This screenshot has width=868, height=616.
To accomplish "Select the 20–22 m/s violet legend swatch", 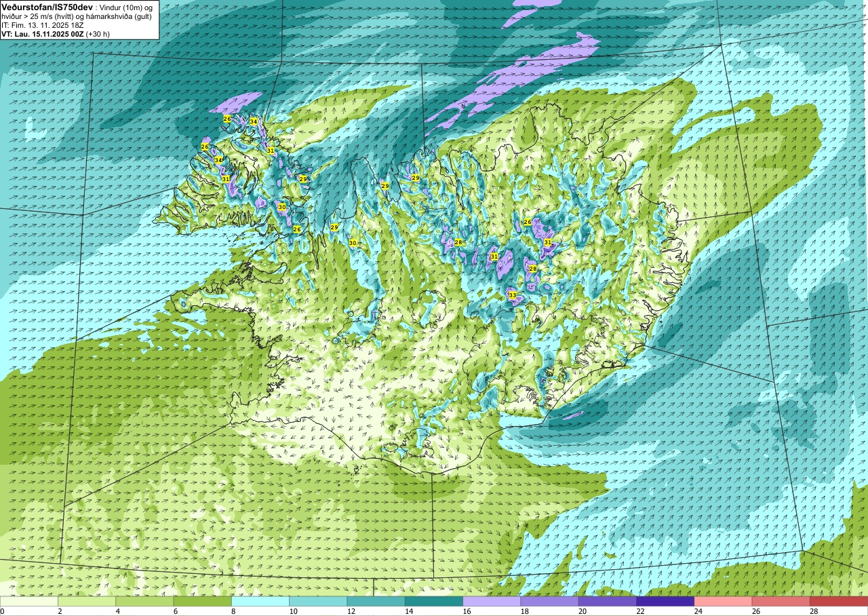I will point(608,601).
